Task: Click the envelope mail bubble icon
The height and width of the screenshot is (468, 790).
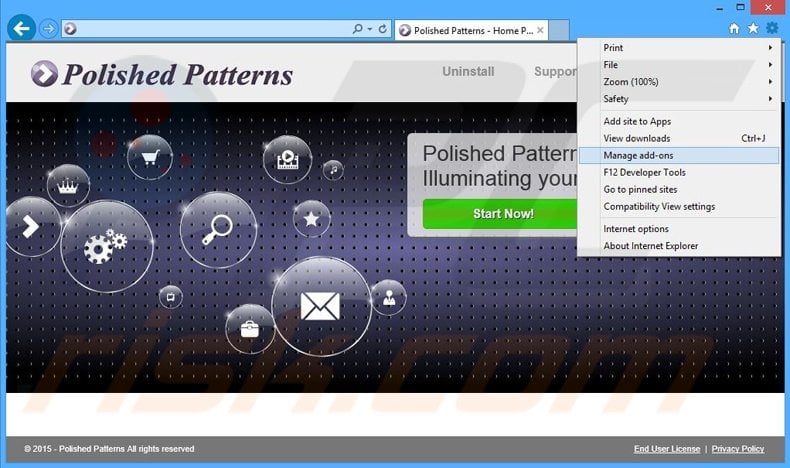Action: [x=321, y=306]
